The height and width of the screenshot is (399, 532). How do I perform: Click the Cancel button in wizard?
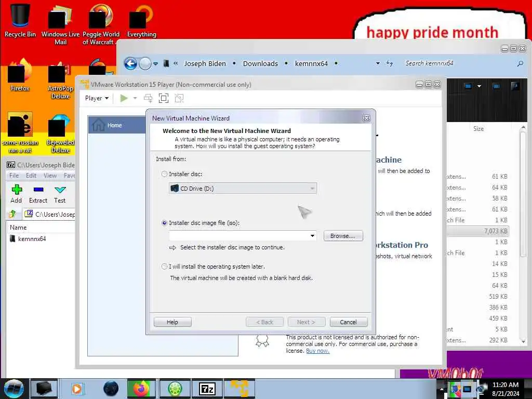(349, 322)
